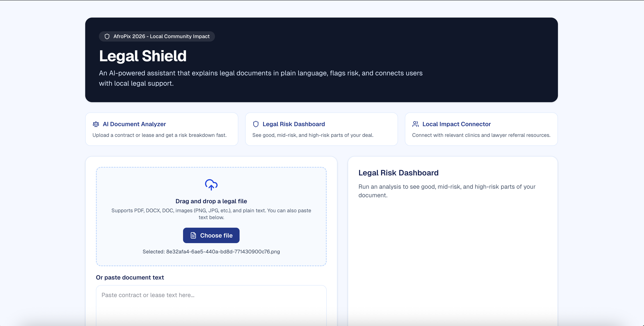
Task: Click the Or paste document text label
Action: point(130,277)
